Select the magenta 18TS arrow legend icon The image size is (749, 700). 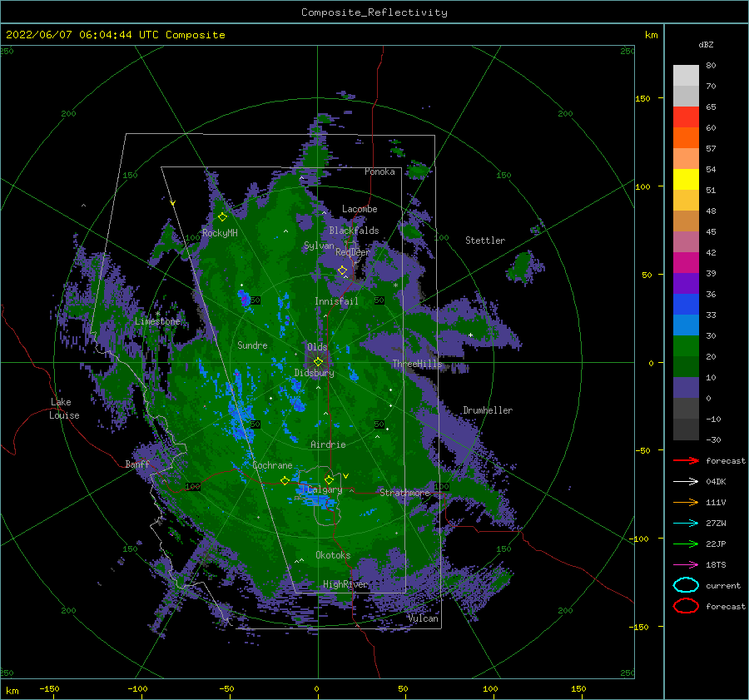tap(686, 565)
